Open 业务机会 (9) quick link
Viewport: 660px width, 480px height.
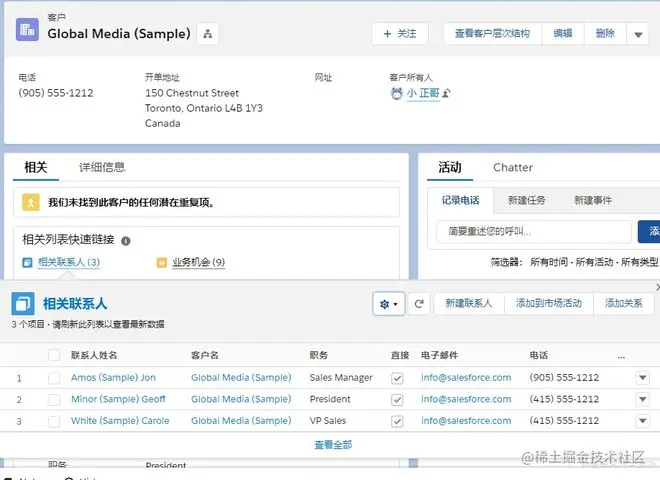[x=198, y=262]
